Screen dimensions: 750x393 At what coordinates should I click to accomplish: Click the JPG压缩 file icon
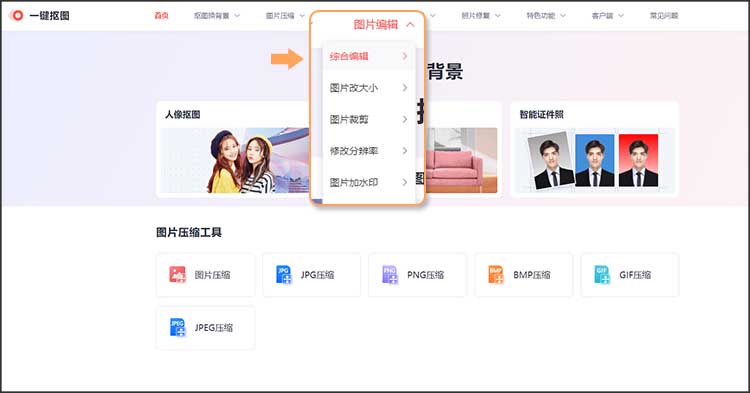point(284,274)
